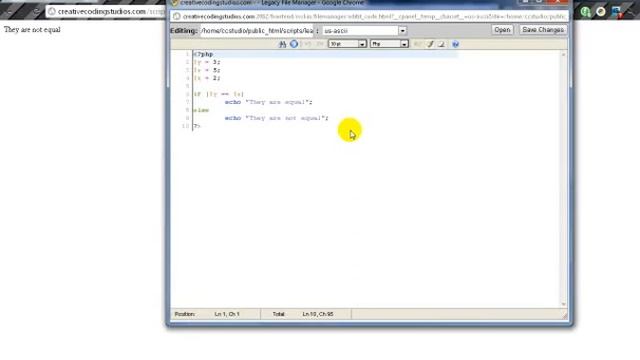Click the blue go-to-line circle icon

coord(294,44)
